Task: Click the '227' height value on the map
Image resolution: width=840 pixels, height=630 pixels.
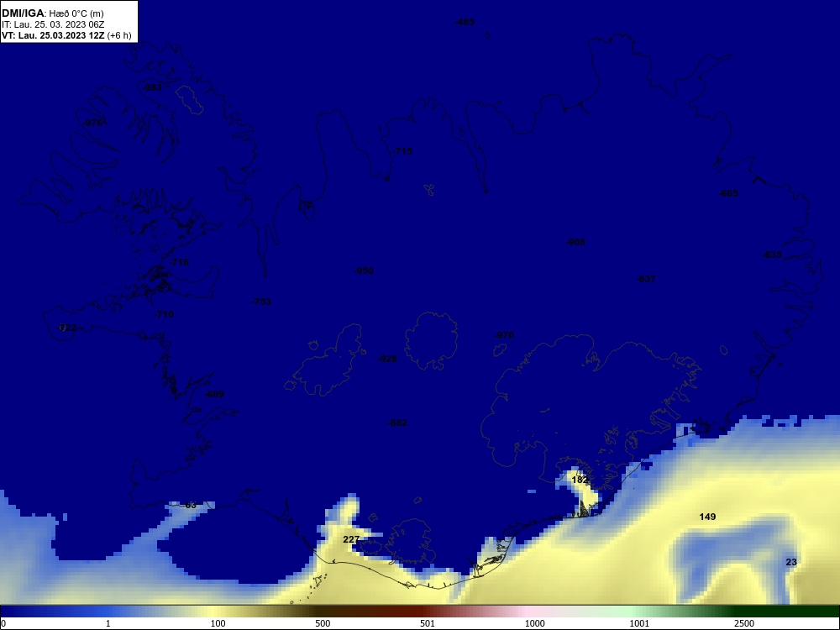Action: coord(351,539)
